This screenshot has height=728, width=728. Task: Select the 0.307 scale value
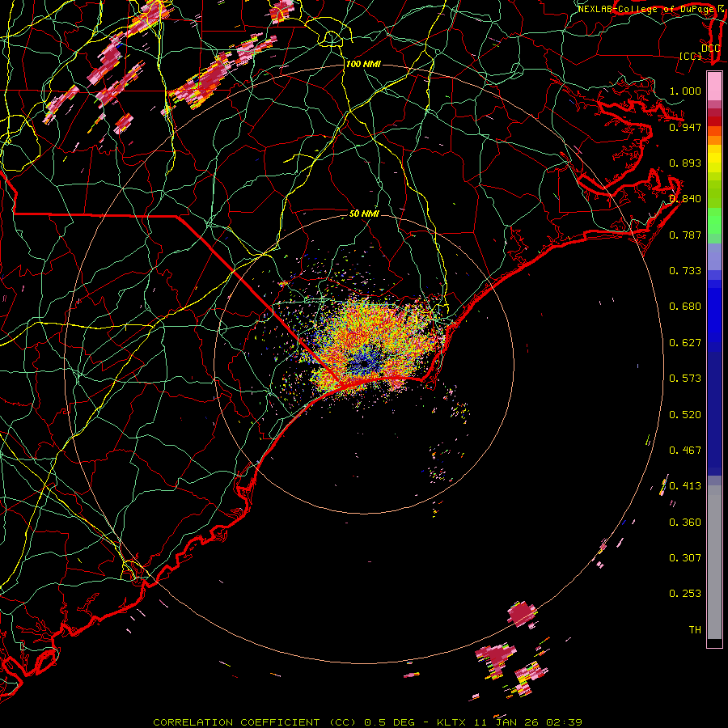tap(685, 558)
